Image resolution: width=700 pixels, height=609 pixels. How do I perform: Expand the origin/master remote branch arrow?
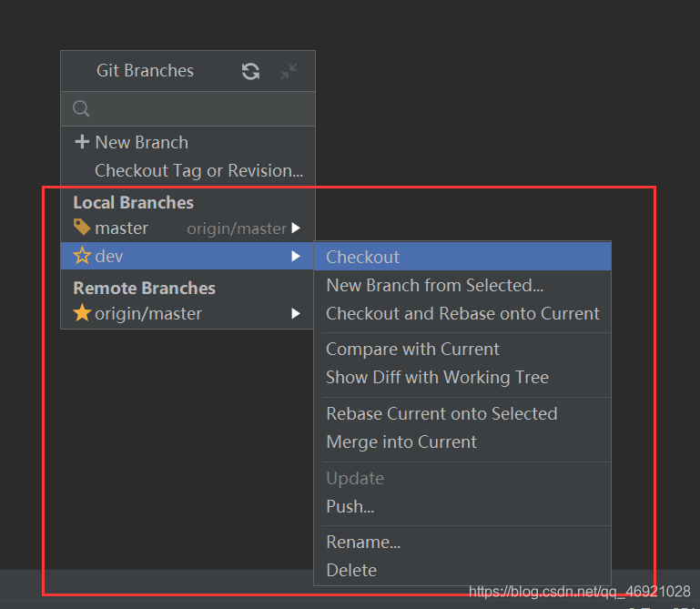click(296, 313)
